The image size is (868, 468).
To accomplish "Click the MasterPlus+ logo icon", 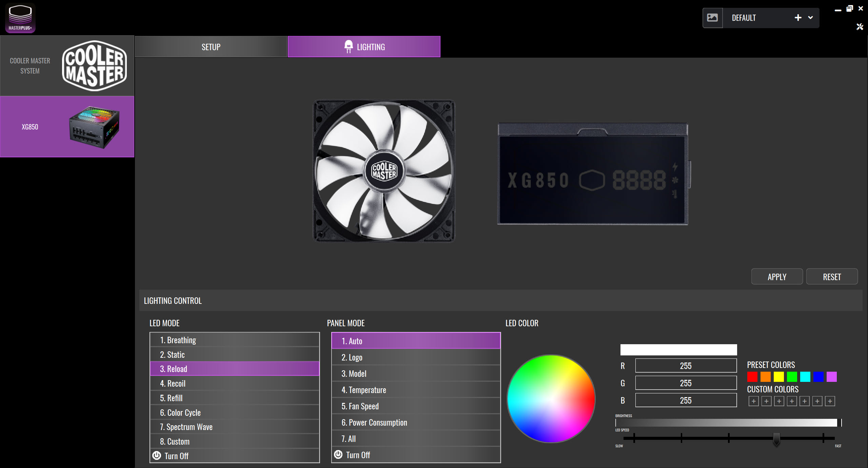I will click(x=20, y=18).
